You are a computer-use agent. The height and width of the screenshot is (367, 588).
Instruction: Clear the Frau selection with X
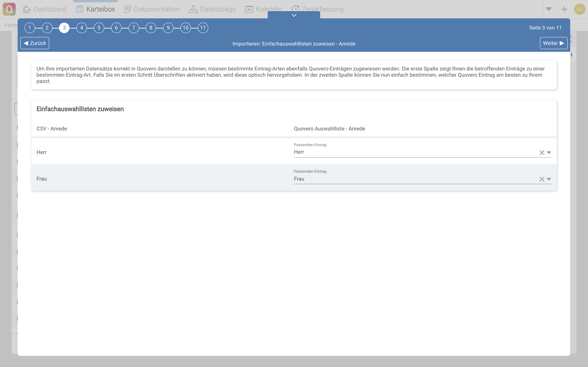pos(542,179)
